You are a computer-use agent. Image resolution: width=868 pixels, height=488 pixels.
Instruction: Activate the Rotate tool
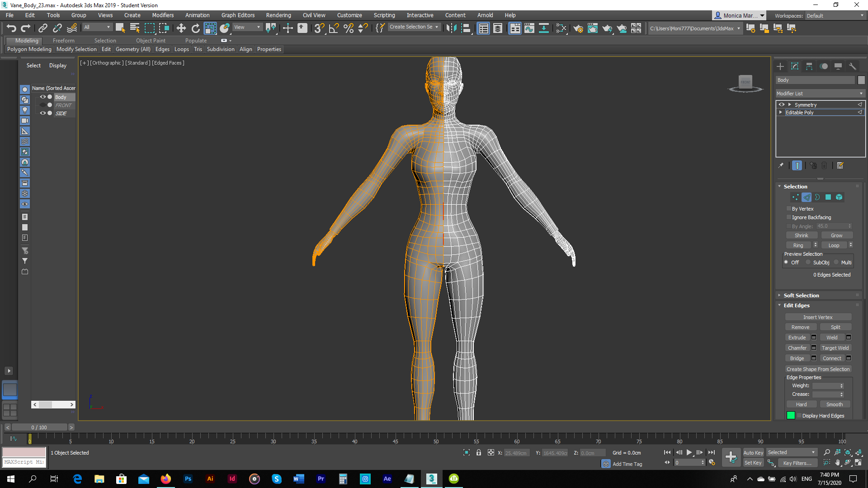195,28
